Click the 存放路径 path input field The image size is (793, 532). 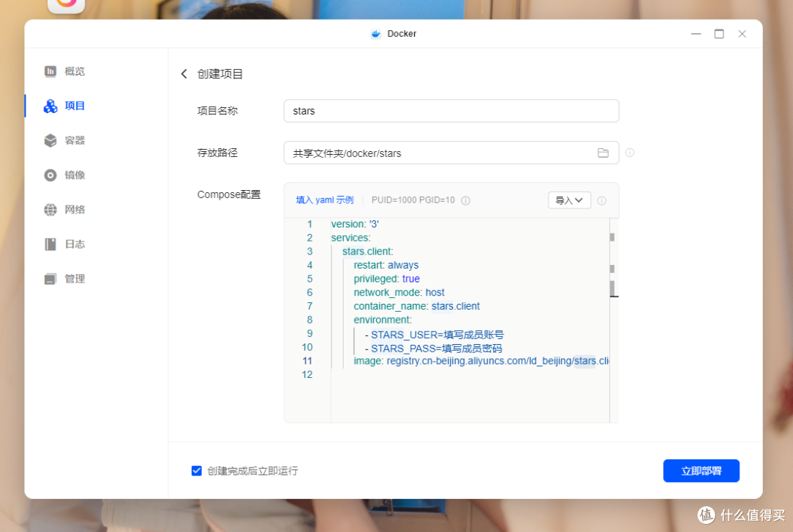[x=451, y=153]
